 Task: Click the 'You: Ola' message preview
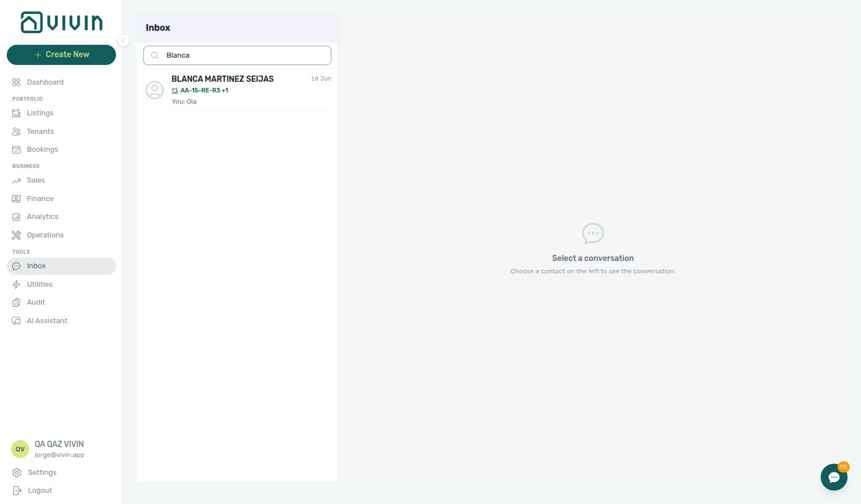coord(184,101)
